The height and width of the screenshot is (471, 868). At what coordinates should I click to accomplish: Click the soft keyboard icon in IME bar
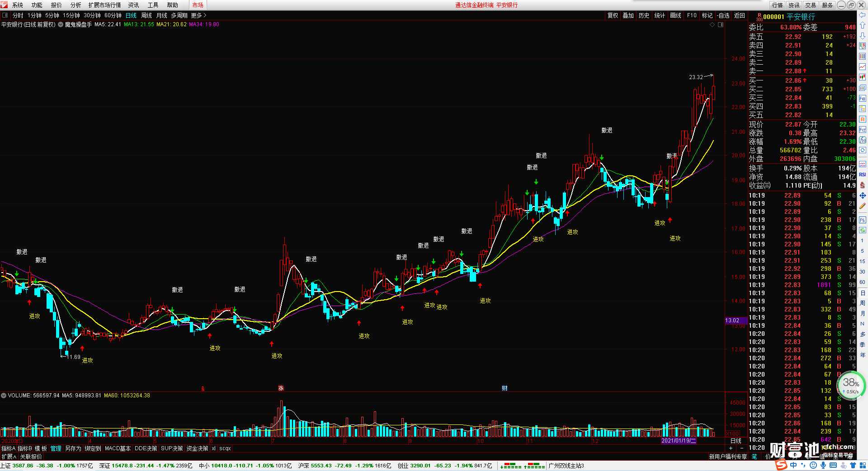(x=833, y=465)
